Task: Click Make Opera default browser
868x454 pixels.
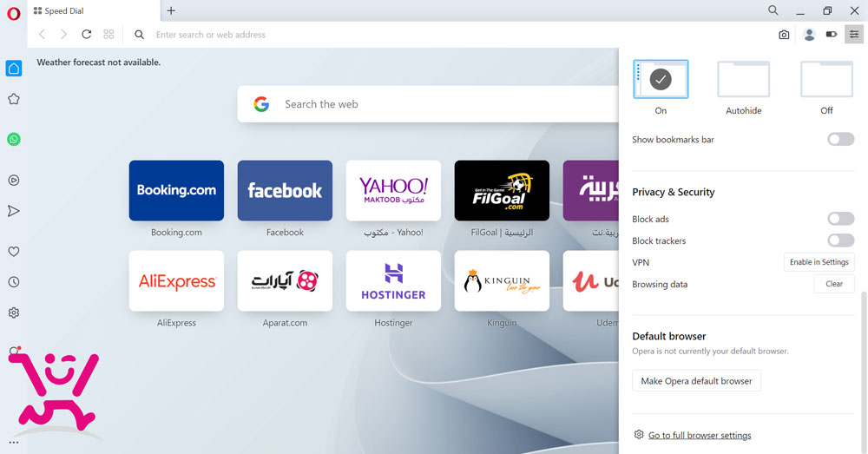Action: pyautogui.click(x=696, y=381)
